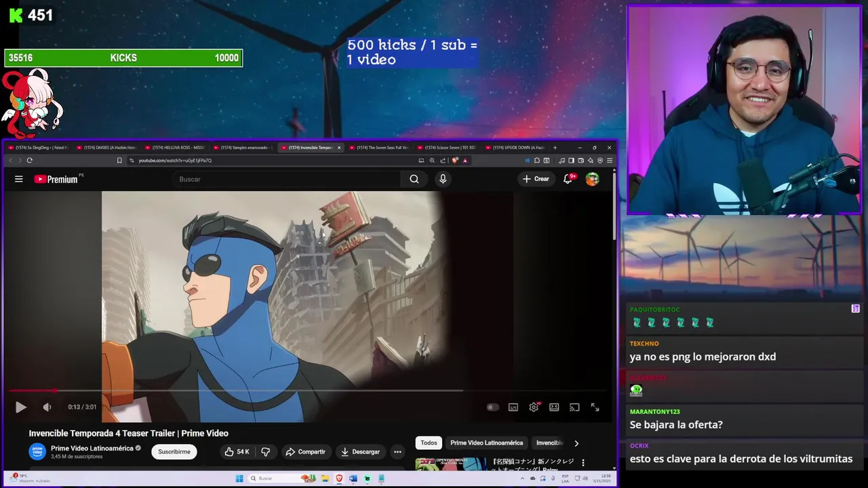Expand more filter chips with the right chevron

576,443
